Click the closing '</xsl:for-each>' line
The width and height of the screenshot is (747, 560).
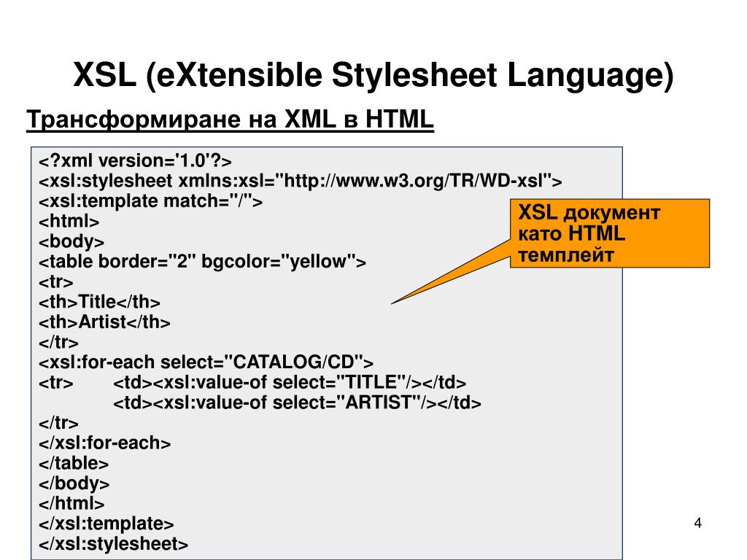coord(105,443)
